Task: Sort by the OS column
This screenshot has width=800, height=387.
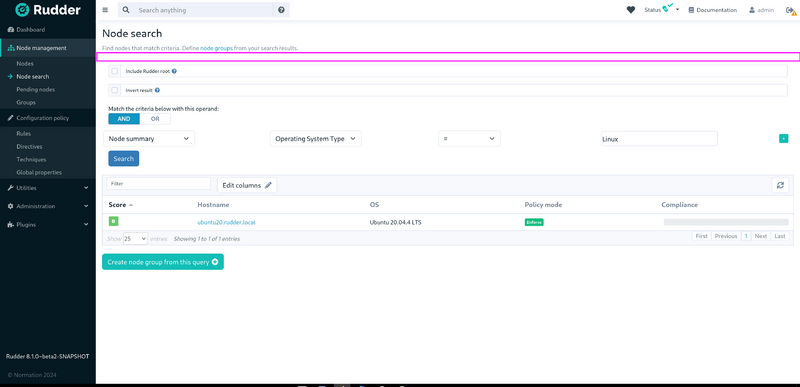Action: pyautogui.click(x=374, y=205)
